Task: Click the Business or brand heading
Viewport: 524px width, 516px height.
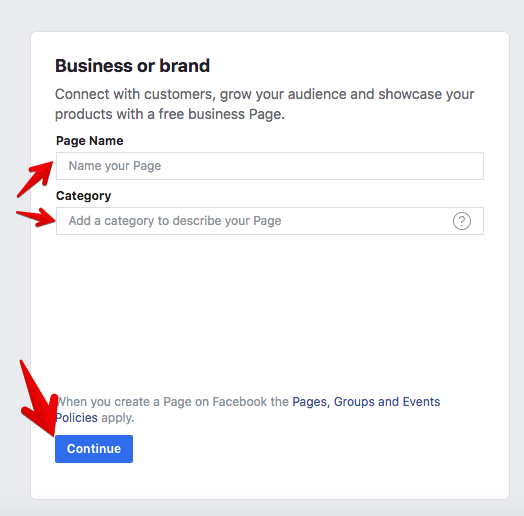Action: click(x=132, y=66)
